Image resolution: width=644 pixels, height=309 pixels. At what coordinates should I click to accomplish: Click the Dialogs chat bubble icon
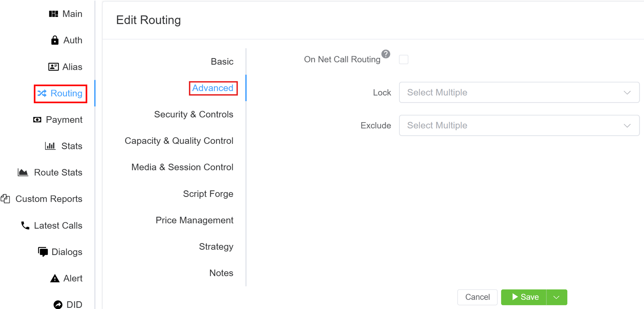click(43, 252)
